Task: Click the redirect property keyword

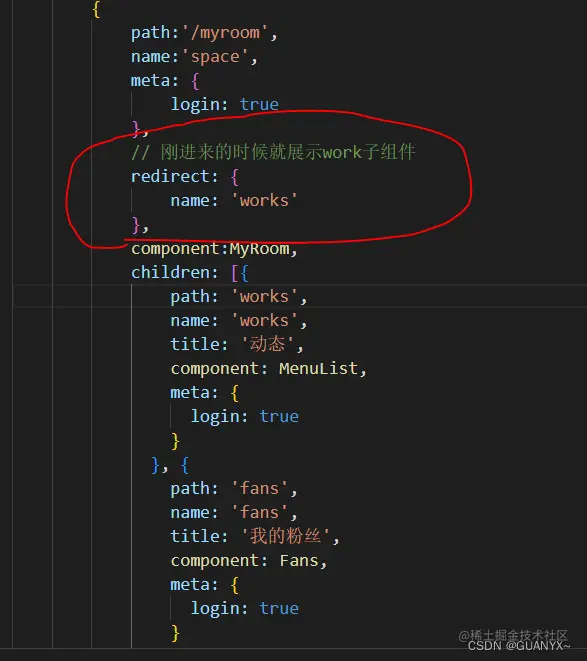Action: coord(170,176)
